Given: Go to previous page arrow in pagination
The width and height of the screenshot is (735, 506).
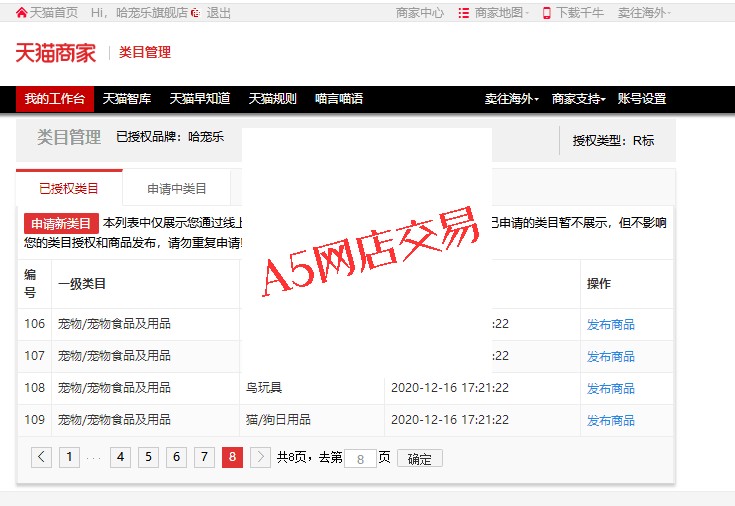Looking at the screenshot, I should pyautogui.click(x=41, y=457).
